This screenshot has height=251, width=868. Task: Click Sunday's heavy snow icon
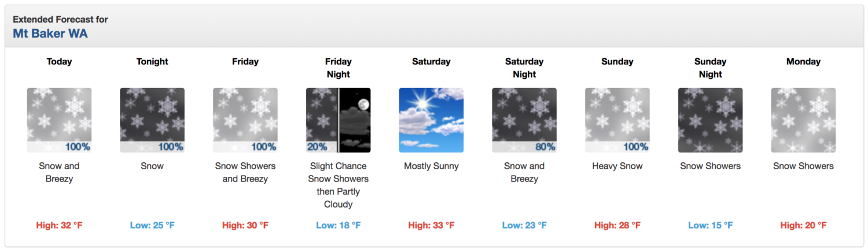point(617,120)
